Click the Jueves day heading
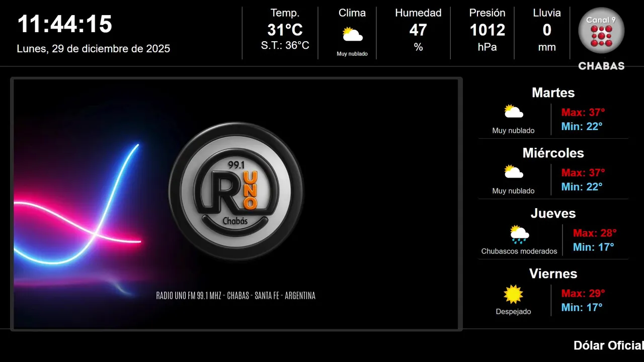Screen dimensions: 644x362 (x=553, y=213)
